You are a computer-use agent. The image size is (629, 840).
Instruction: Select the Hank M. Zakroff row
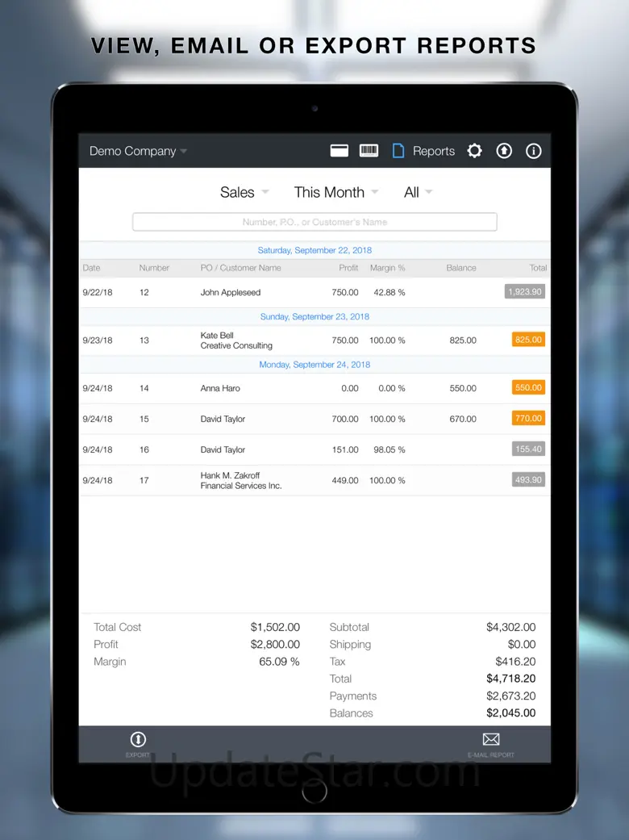pos(314,481)
